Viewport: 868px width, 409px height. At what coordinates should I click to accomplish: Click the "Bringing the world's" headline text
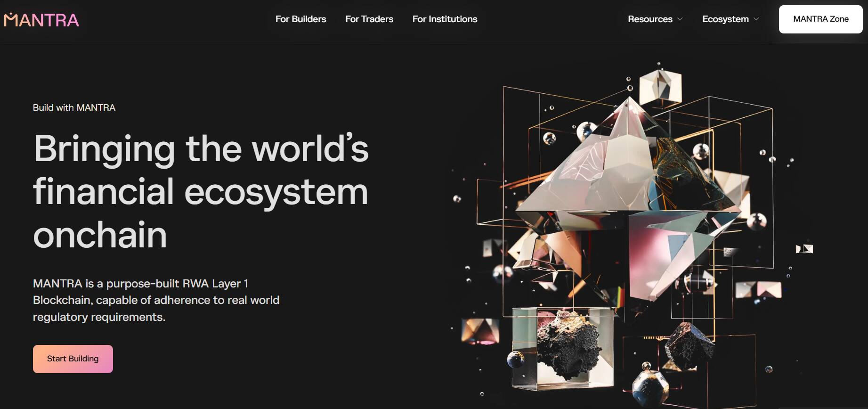click(x=201, y=149)
